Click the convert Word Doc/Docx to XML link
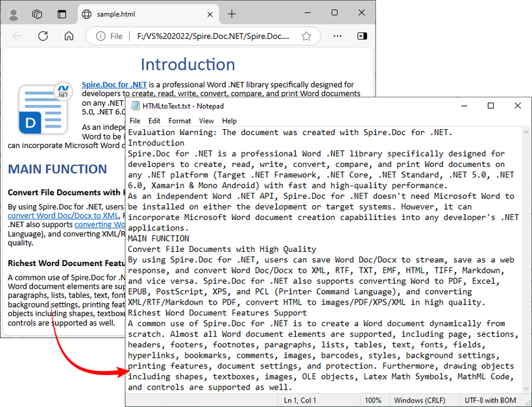The height and width of the screenshot is (407, 532). pos(63,216)
